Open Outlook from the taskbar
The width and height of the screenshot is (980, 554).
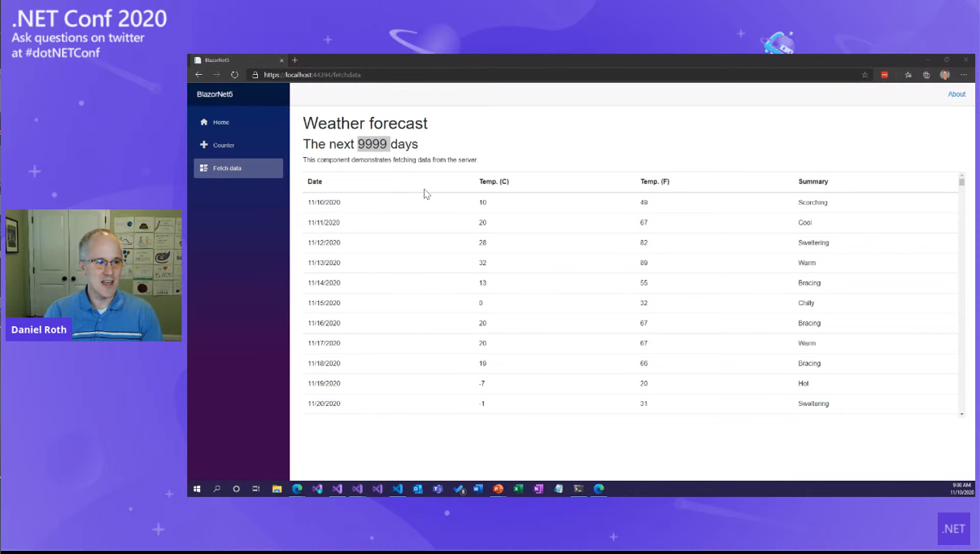(418, 489)
